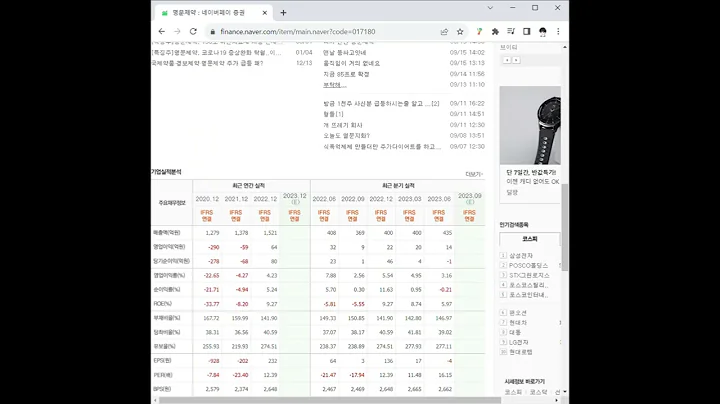This screenshot has width=720, height=404.
Task: Open the news headline dated 01/04
Action: 216,53
